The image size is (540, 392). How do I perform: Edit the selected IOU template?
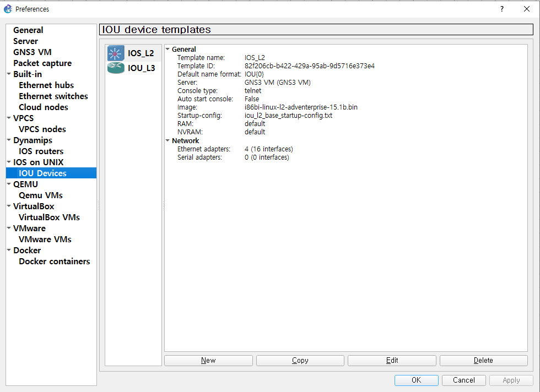pyautogui.click(x=392, y=360)
